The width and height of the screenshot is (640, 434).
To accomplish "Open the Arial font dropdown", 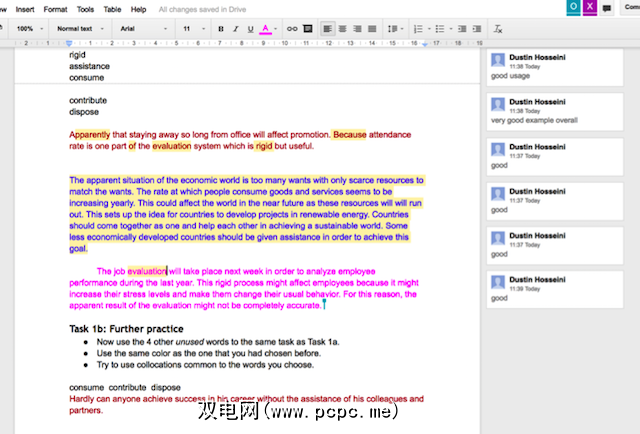I will point(141,29).
